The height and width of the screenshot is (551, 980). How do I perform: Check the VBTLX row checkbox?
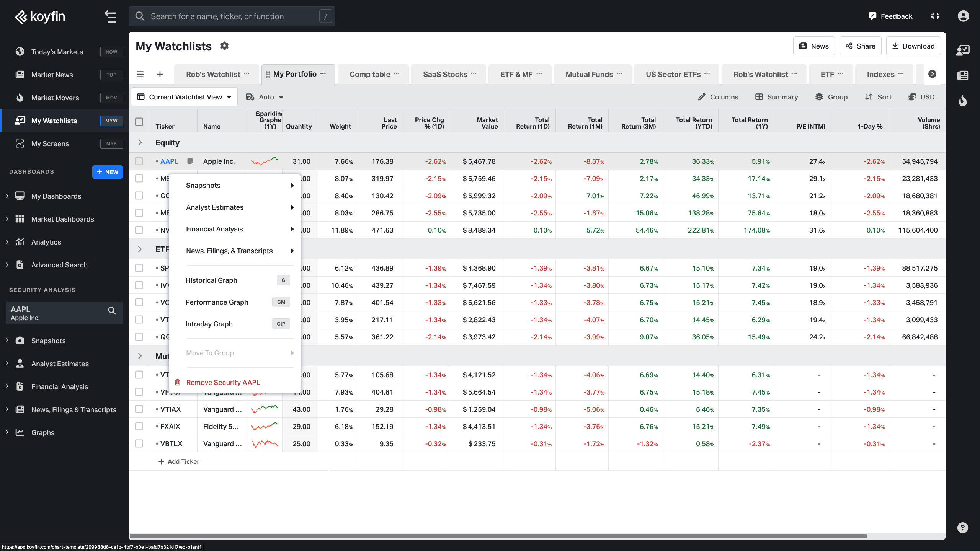139,443
